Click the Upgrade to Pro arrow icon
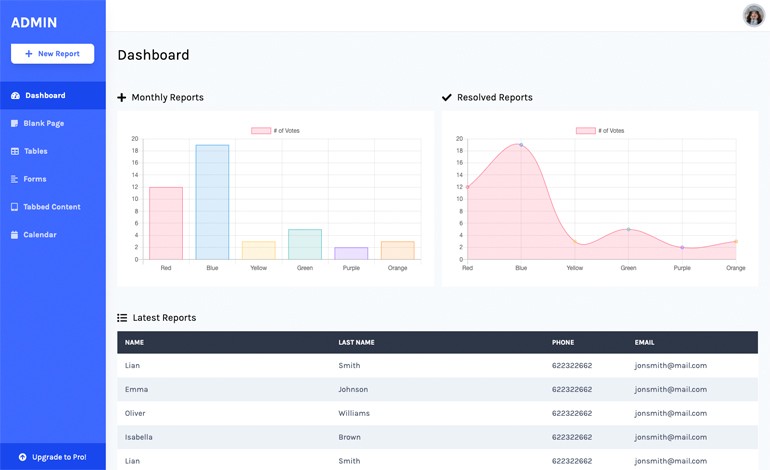Viewport: 770px width, 470px height. coord(23,457)
